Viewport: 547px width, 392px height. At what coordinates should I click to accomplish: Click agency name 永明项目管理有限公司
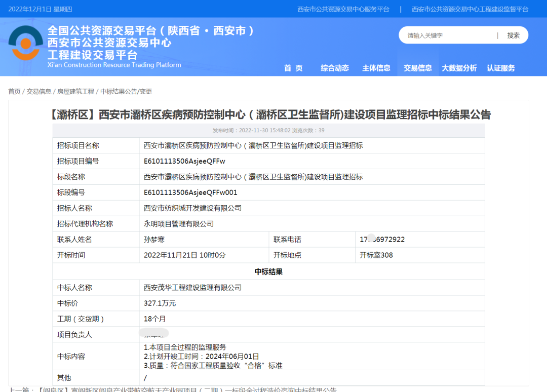[179, 224]
